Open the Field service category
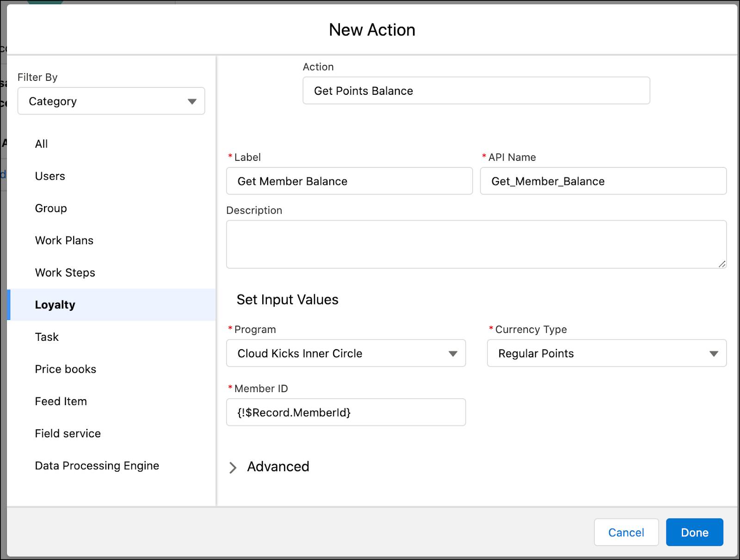 pos(68,433)
